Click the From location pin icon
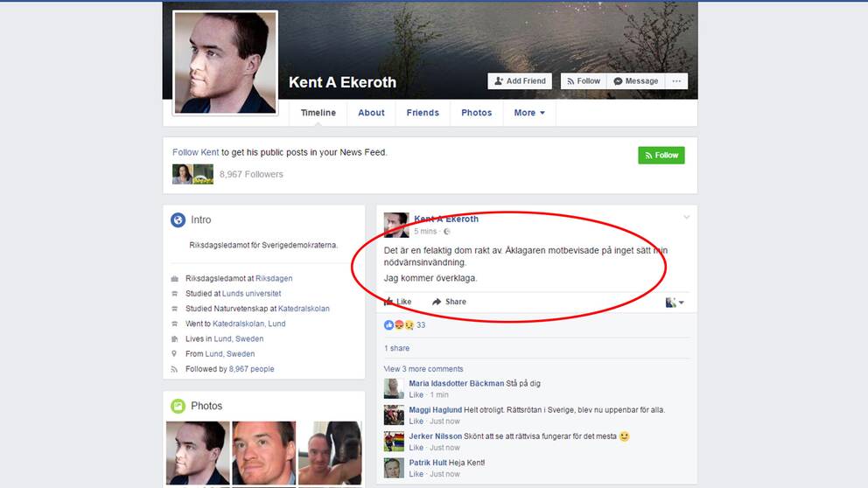The image size is (868, 488). pyautogui.click(x=174, y=353)
